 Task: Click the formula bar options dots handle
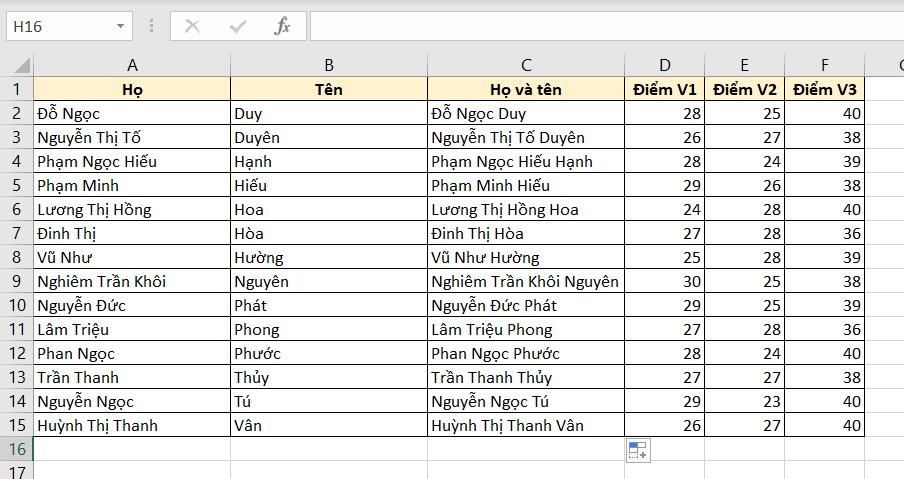tap(152, 26)
